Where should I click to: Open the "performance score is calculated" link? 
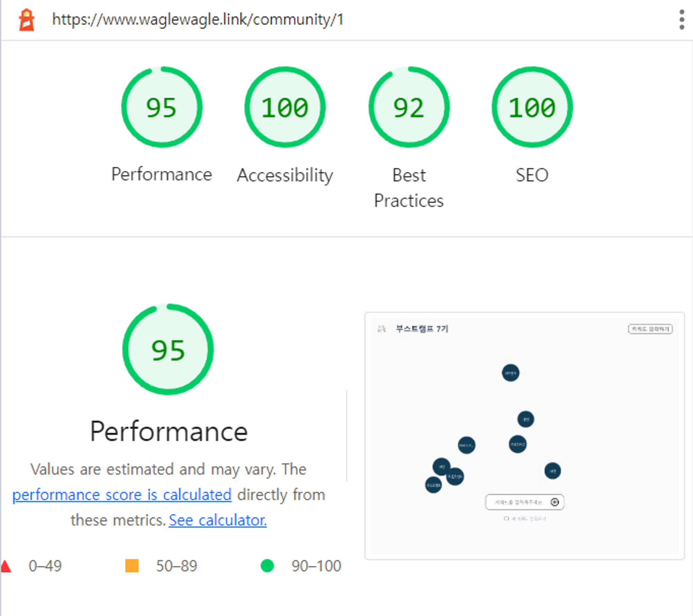click(122, 495)
